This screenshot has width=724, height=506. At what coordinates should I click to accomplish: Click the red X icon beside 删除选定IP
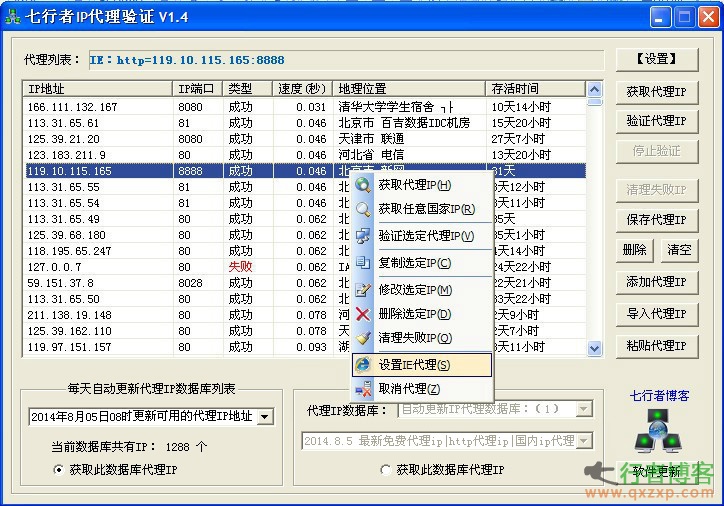click(363, 314)
